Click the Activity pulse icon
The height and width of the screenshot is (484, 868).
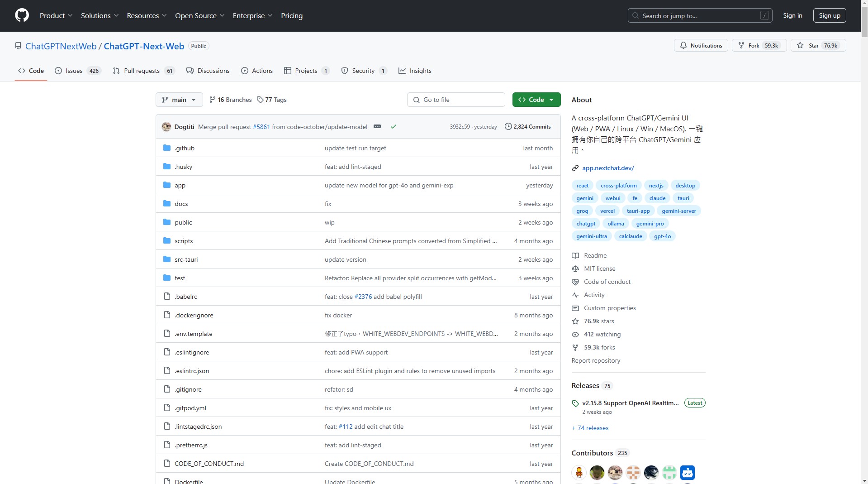pos(575,295)
